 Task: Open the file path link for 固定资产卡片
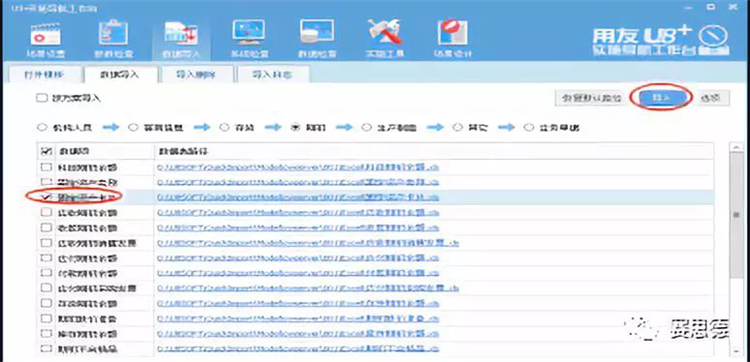298,197
